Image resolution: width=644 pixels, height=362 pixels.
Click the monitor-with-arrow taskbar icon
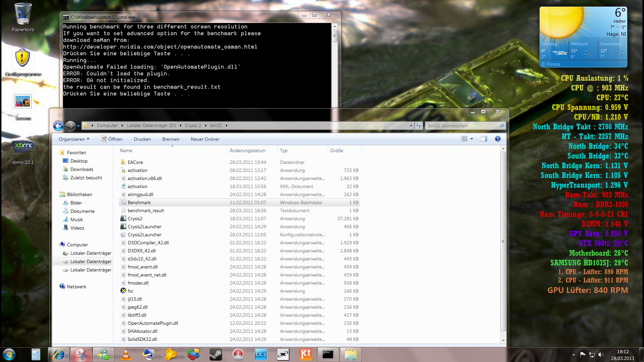148,355
